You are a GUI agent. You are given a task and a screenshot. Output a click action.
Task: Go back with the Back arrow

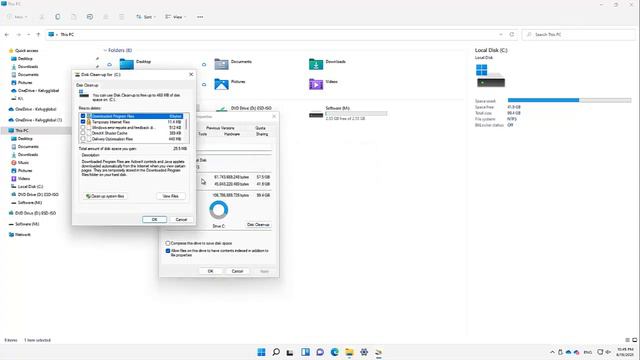click(7, 35)
